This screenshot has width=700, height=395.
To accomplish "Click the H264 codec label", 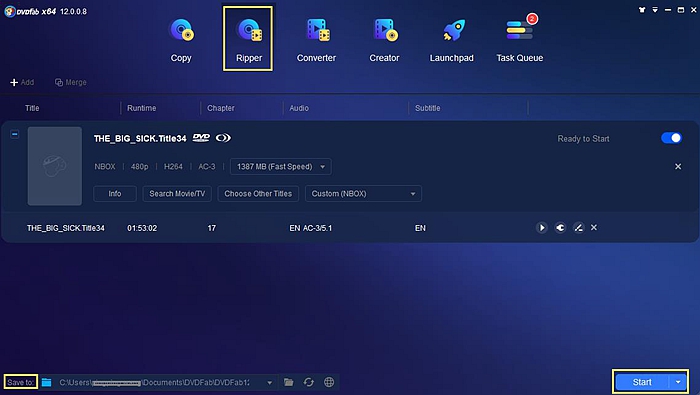I will point(173,166).
